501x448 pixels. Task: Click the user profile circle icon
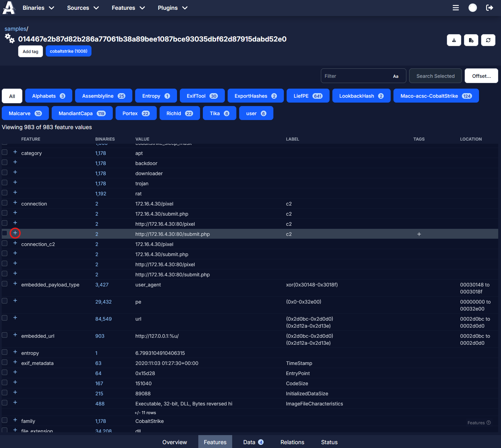pos(472,7)
